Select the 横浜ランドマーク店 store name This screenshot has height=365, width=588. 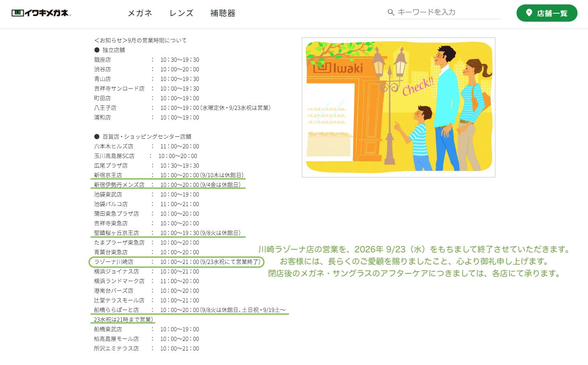point(119,281)
